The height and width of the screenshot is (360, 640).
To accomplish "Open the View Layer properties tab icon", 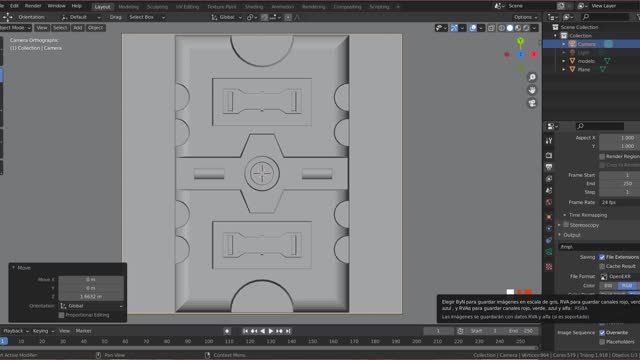I will click(549, 179).
